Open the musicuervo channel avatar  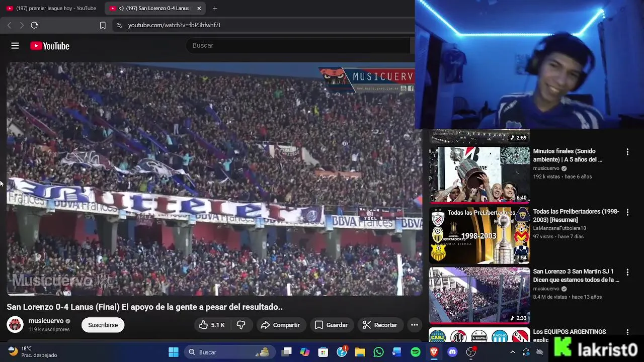[x=15, y=325]
